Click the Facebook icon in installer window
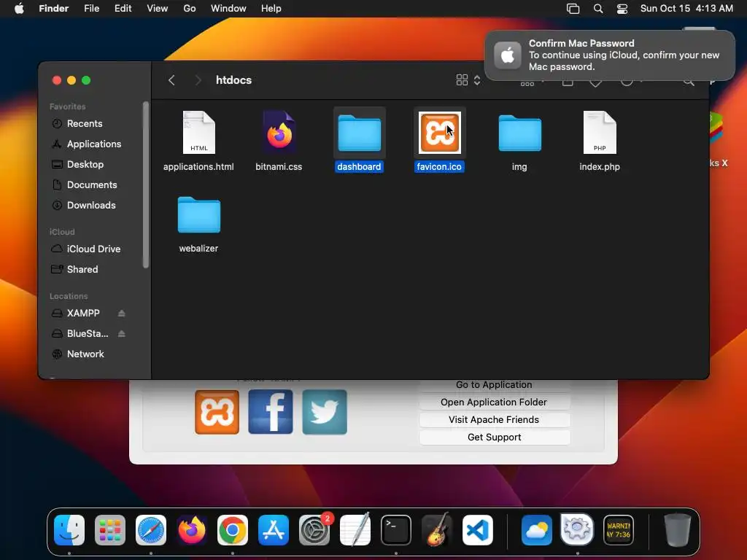 (x=271, y=413)
